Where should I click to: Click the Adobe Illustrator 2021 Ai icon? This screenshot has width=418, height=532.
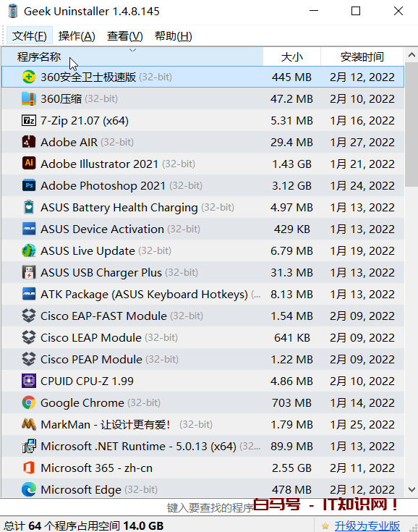tap(29, 164)
